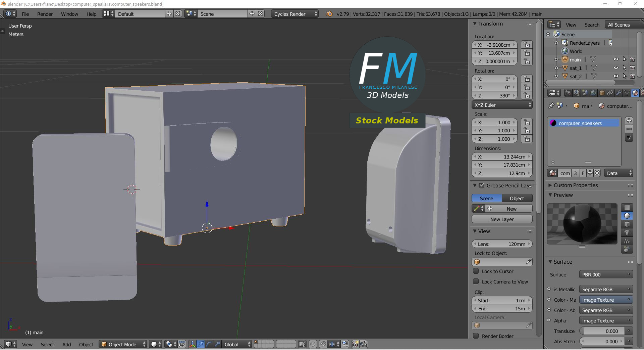644x350 pixels.
Task: Open the Material properties tab
Action: click(x=635, y=93)
